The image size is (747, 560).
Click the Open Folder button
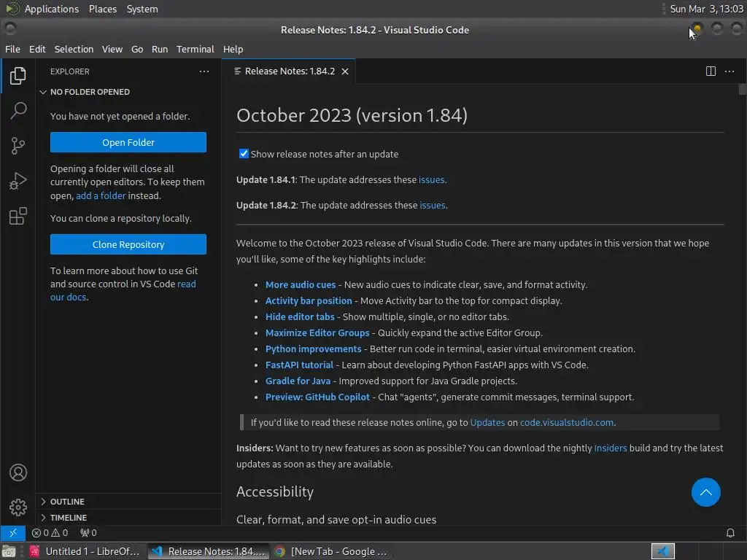click(x=128, y=142)
